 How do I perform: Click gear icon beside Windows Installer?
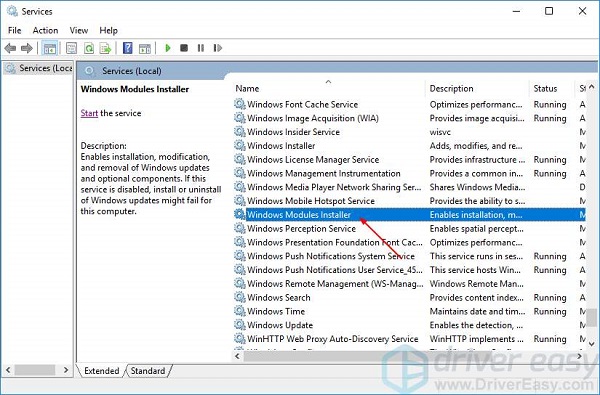pyautogui.click(x=240, y=145)
